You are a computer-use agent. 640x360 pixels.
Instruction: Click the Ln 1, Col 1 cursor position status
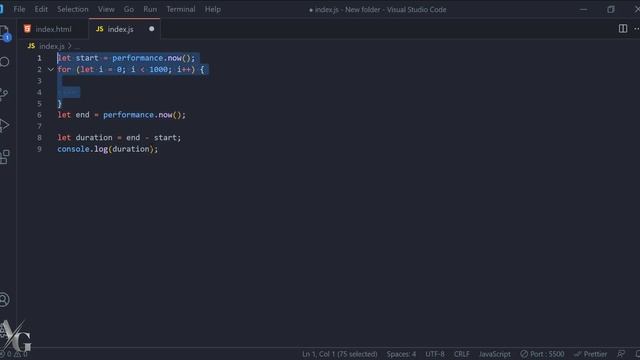pyautogui.click(x=340, y=354)
